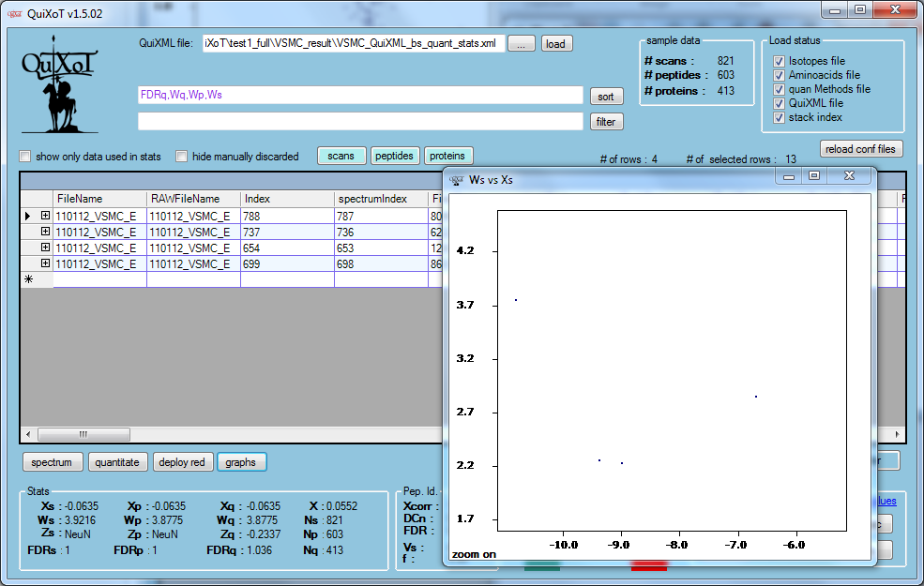924x586 pixels.
Task: Expand the row with index 737
Action: pyautogui.click(x=45, y=233)
